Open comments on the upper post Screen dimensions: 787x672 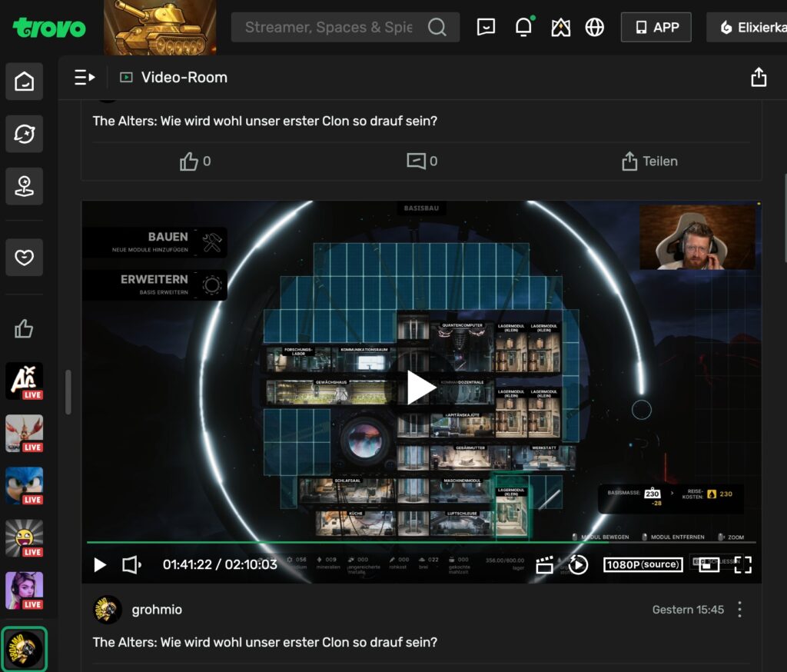coord(422,161)
